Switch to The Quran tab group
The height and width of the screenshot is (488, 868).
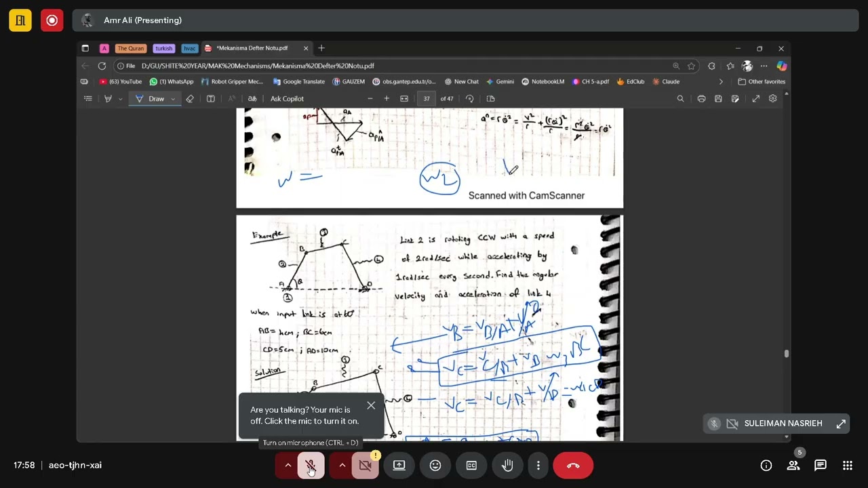130,48
